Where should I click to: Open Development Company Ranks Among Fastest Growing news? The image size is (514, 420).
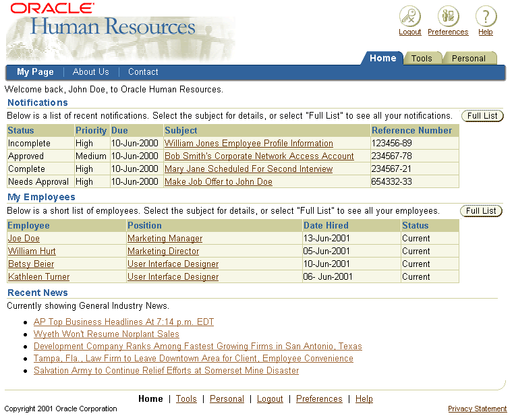coord(198,347)
